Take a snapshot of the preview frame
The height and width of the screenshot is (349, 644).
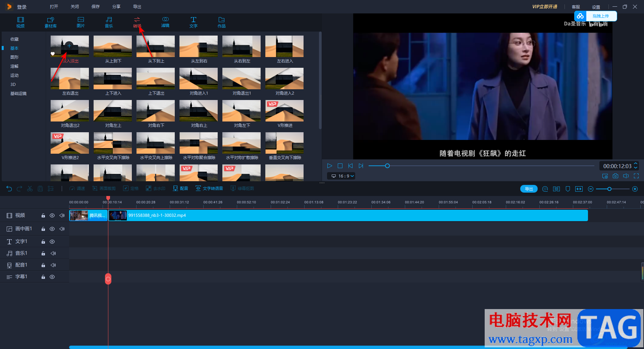[615, 176]
